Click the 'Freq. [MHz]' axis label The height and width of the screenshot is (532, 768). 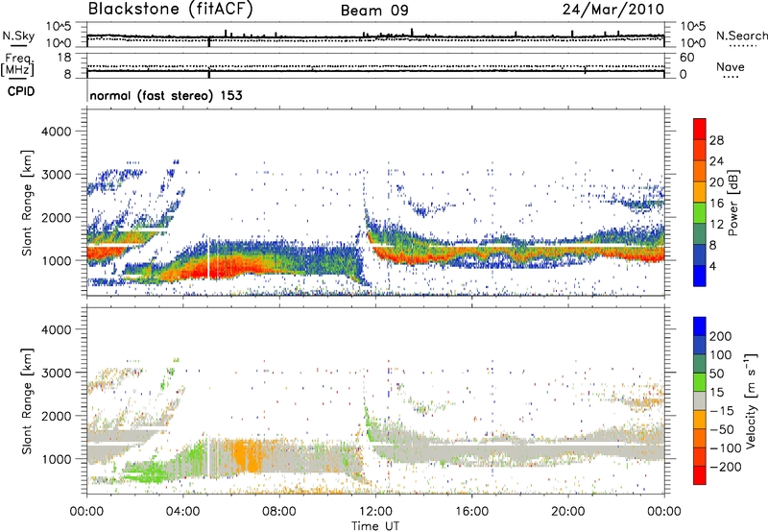17,64
